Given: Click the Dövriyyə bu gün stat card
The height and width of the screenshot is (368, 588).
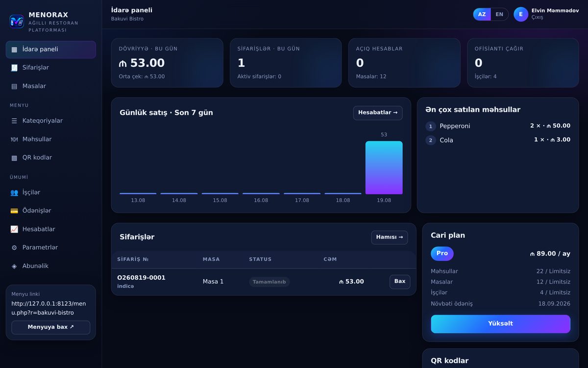Looking at the screenshot, I should [167, 63].
